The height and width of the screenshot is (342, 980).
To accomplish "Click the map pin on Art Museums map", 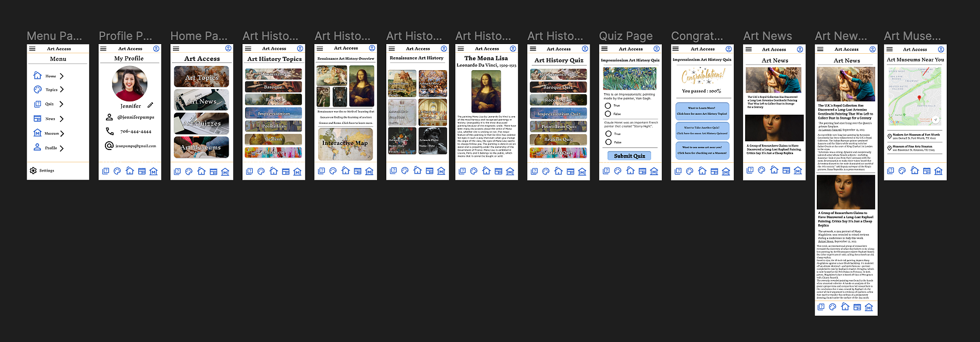I will click(919, 97).
